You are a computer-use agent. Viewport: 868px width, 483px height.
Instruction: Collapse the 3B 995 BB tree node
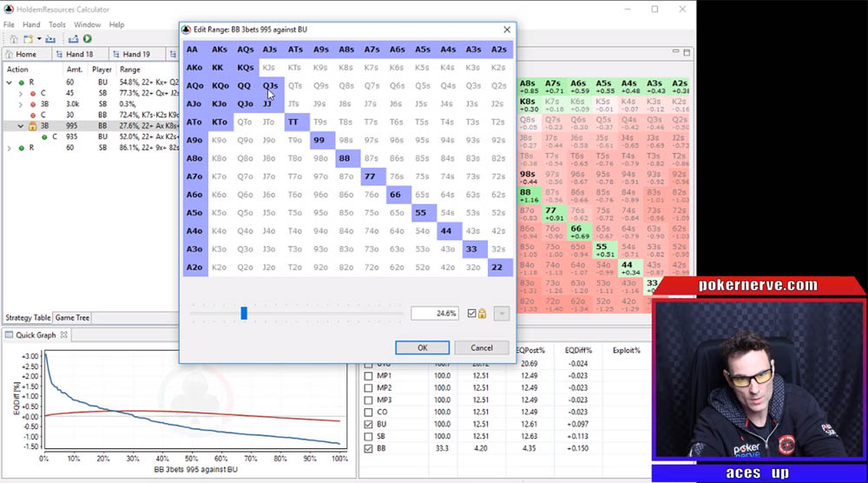pos(21,126)
